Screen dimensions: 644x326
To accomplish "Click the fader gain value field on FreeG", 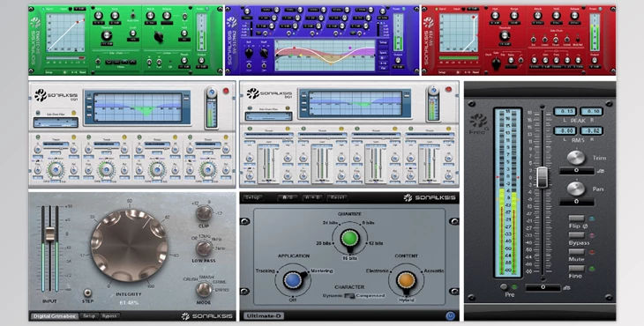I will (x=543, y=287).
